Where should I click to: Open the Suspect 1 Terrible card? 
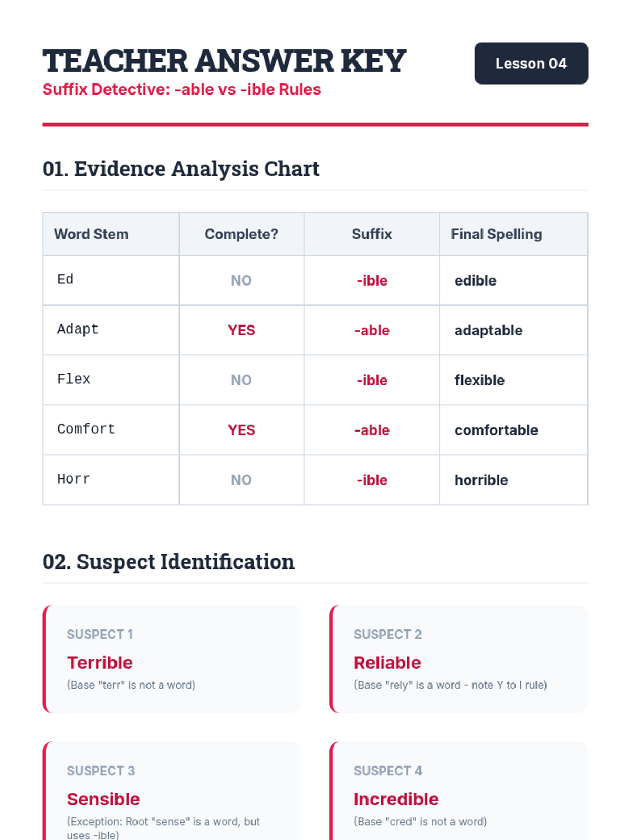coord(172,659)
